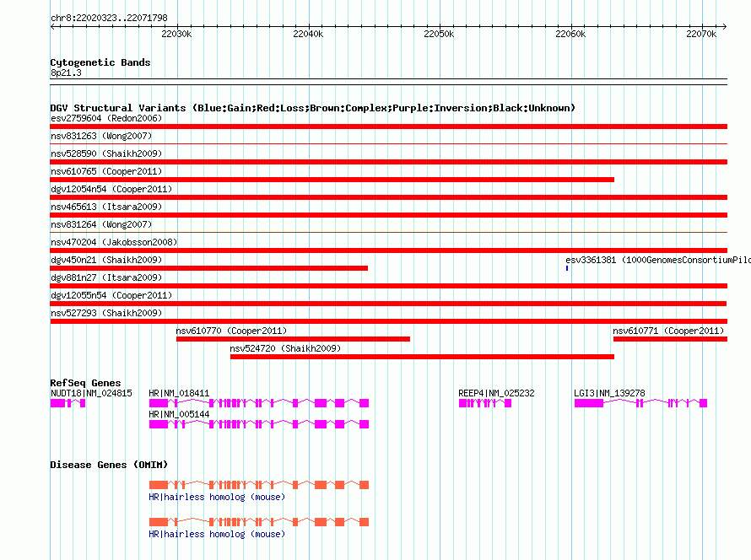
Task: Click the LGI3 magenta gene glyph
Action: 640,403
